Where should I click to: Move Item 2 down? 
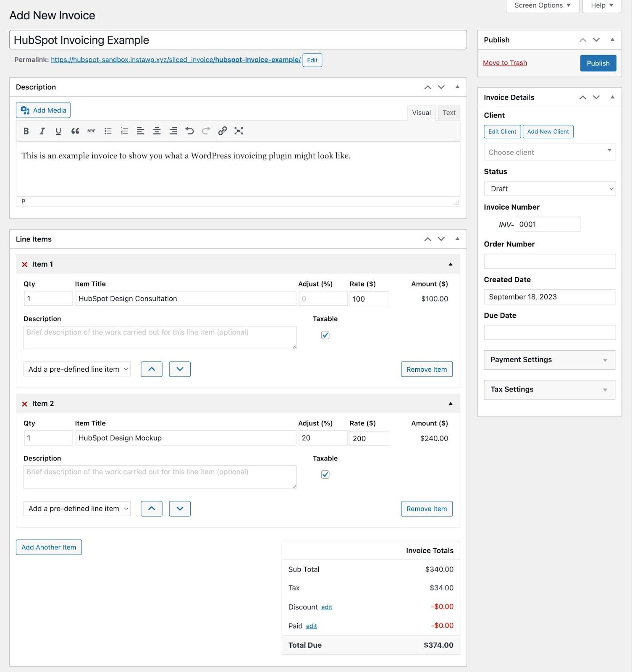click(x=180, y=509)
